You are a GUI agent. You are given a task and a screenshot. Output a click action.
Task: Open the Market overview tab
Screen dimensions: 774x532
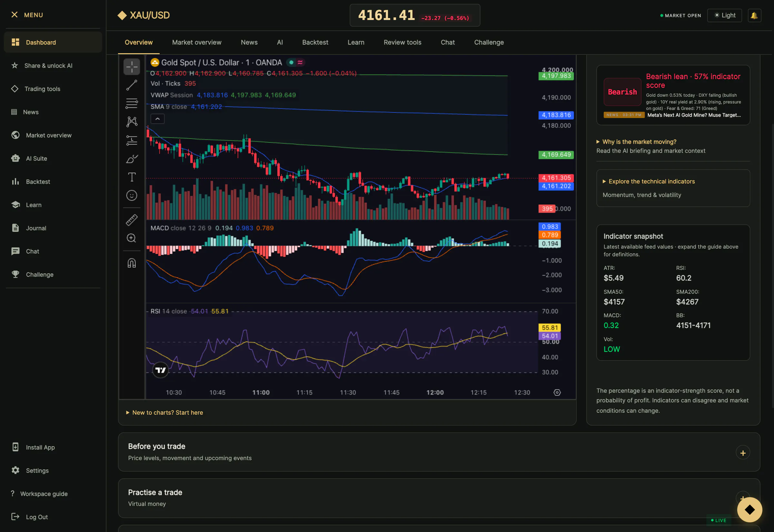tap(197, 42)
